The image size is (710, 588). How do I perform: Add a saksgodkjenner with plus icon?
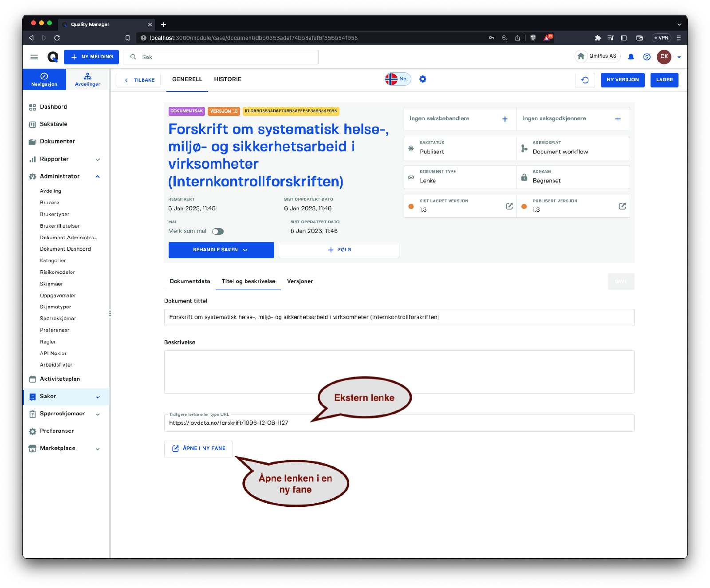(x=618, y=119)
